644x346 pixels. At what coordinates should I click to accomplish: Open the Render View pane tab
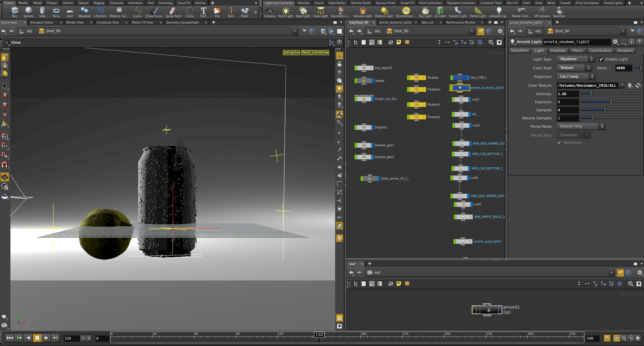click(x=75, y=23)
